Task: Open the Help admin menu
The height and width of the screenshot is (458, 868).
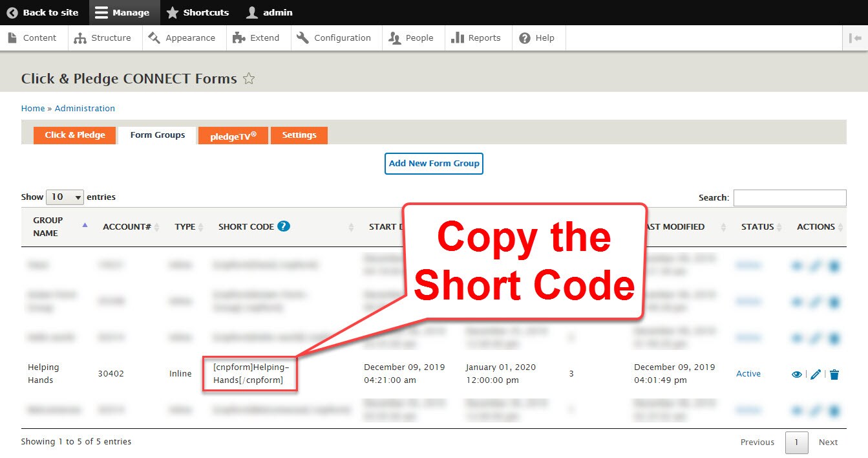Action: point(538,38)
